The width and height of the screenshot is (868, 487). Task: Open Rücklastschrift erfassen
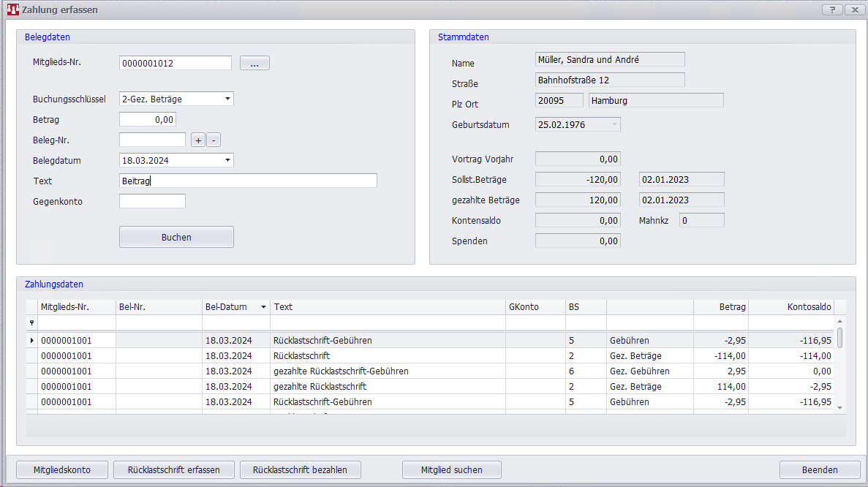coord(173,469)
